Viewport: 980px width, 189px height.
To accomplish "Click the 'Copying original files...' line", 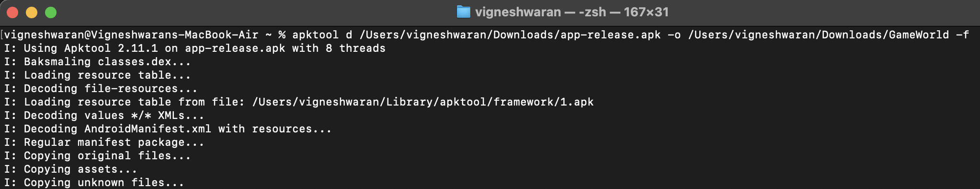I will (x=98, y=156).
